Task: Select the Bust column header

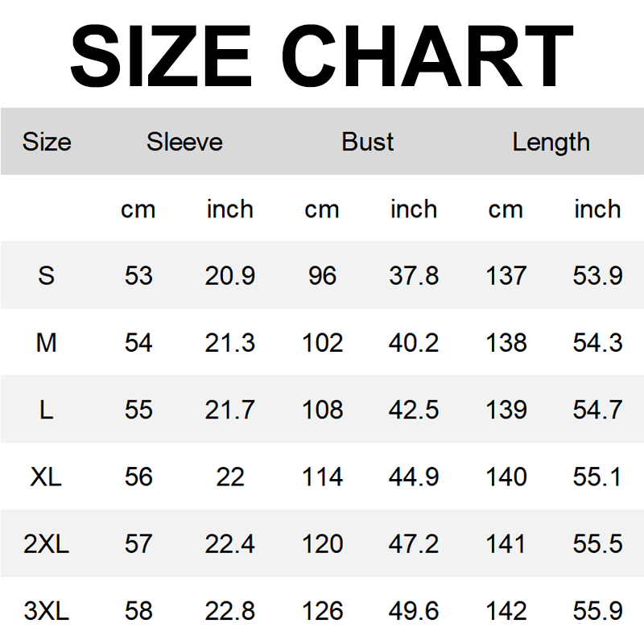Action: [368, 142]
